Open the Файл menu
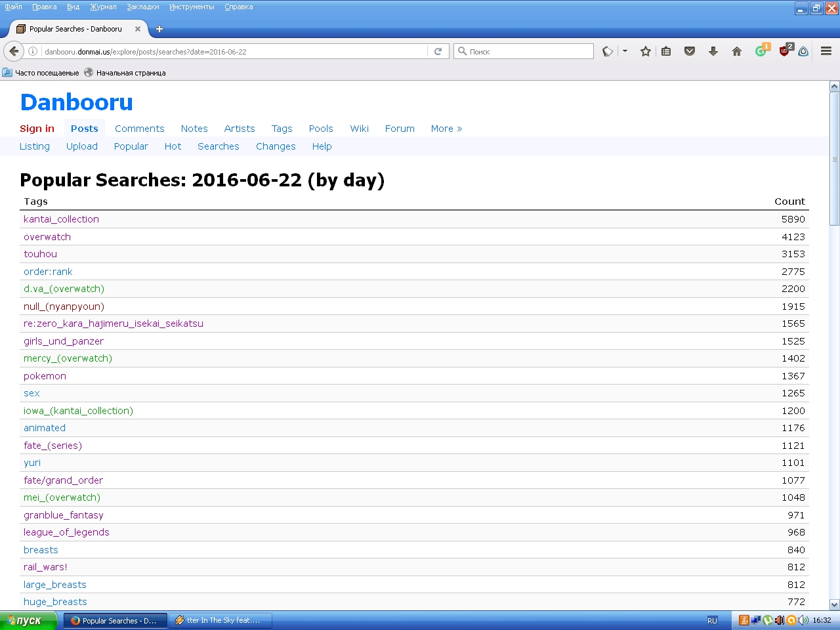Image resolution: width=840 pixels, height=630 pixels. click(x=13, y=7)
